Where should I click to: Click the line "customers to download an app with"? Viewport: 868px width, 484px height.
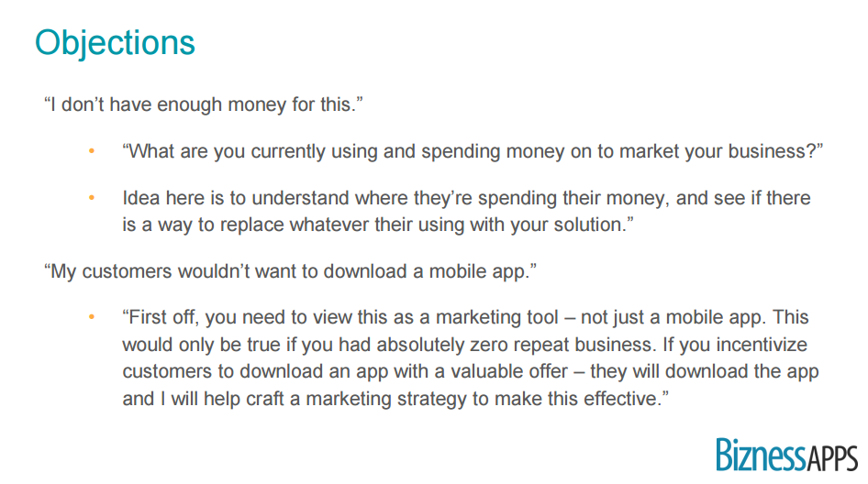[470, 372]
